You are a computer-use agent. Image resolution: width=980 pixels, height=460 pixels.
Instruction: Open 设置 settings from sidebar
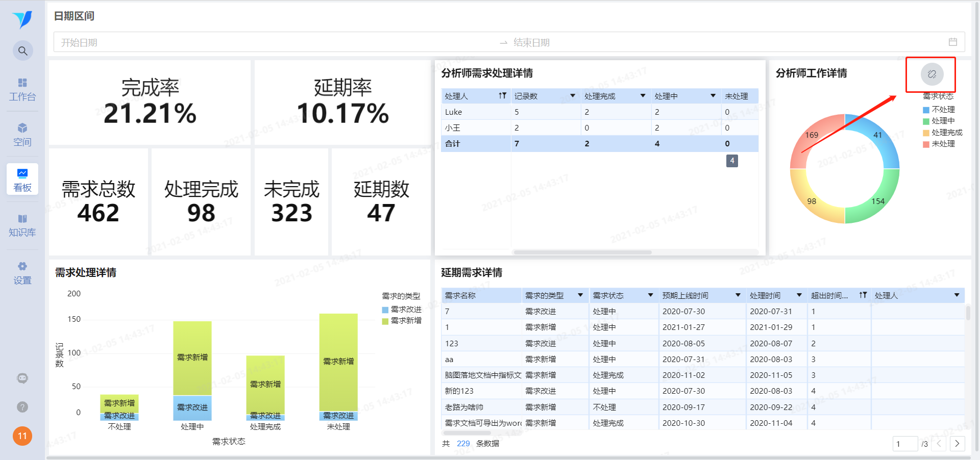click(22, 273)
